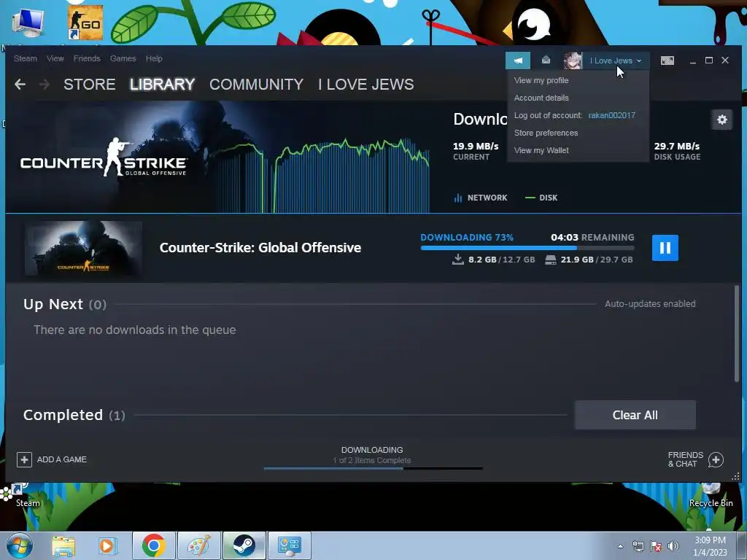This screenshot has height=560, width=747.
Task: Open the I LOVE JEWS profile tab
Action: tap(366, 85)
